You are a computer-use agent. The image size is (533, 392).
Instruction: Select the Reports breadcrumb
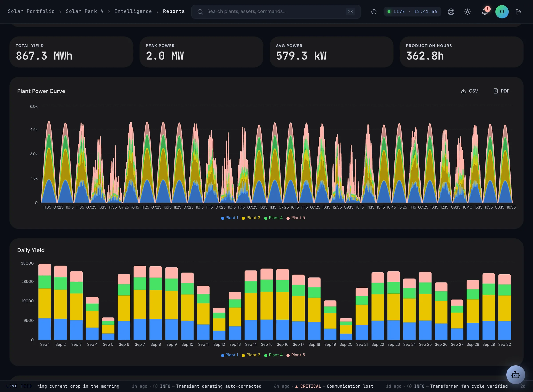174,11
